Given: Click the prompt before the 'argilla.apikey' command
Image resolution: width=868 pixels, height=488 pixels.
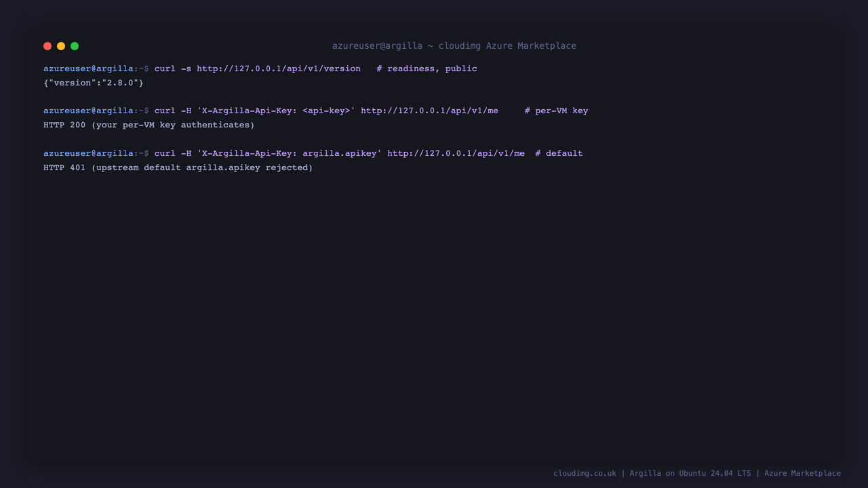Looking at the screenshot, I should [96, 153].
